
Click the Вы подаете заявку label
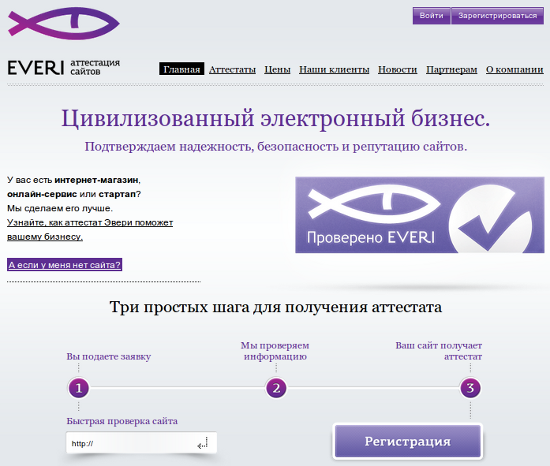click(109, 357)
